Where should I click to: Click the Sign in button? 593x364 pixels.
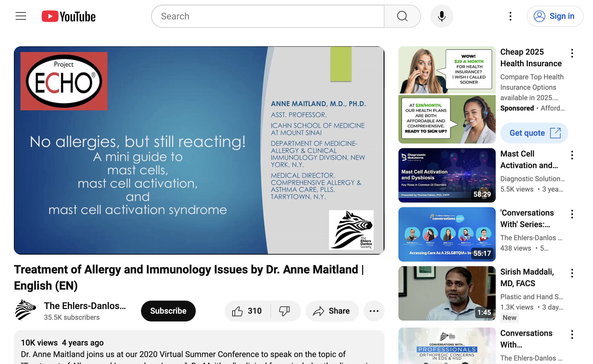pos(555,16)
